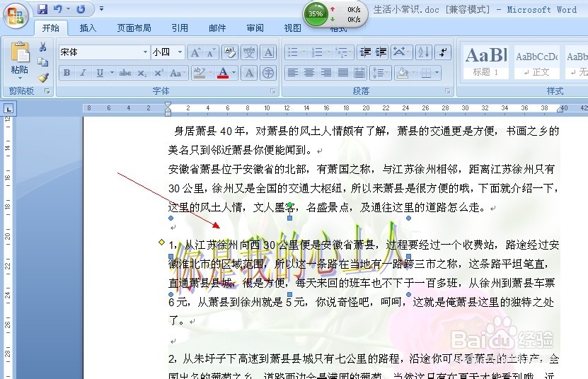
Task: Toggle bold formatting
Action: [67, 73]
